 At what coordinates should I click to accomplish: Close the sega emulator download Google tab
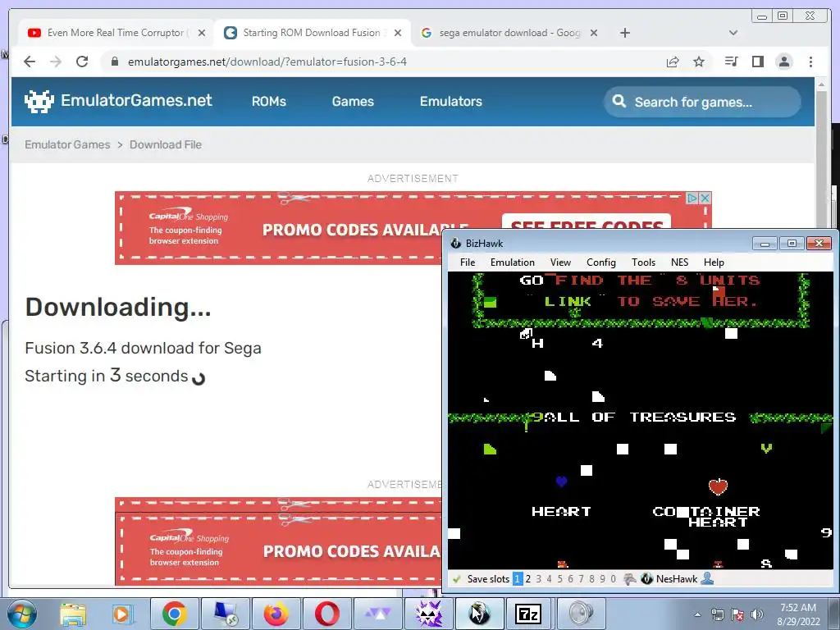[594, 33]
